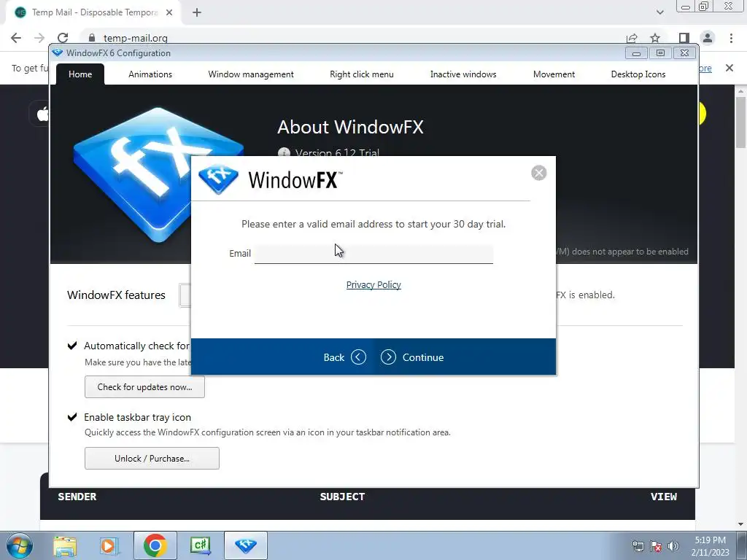Screen dimensions: 747x560
Task: Open the Window management tab
Action: pyautogui.click(x=251, y=74)
